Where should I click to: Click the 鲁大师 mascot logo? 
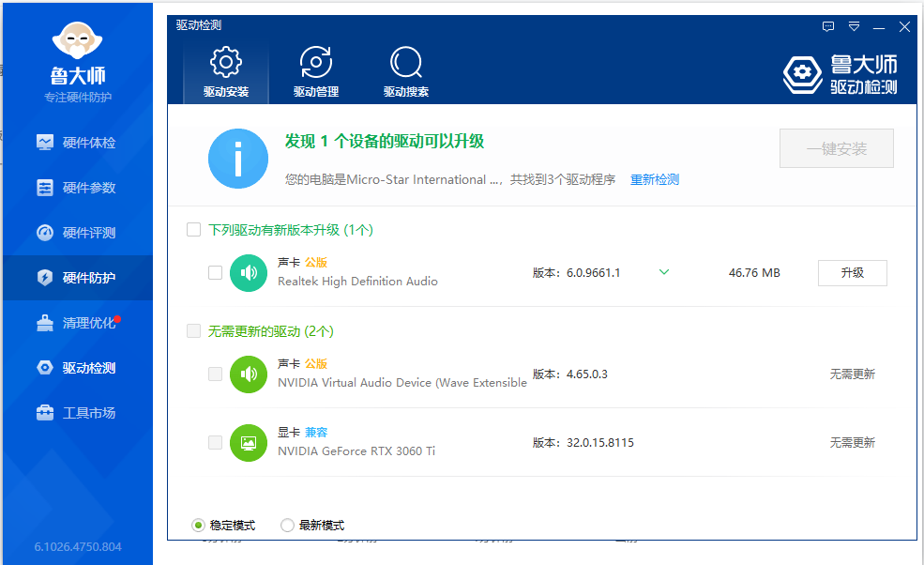tap(77, 40)
